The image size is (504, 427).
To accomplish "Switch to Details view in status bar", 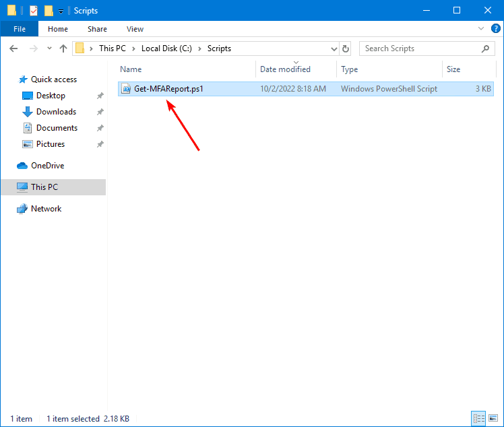I will 478,418.
